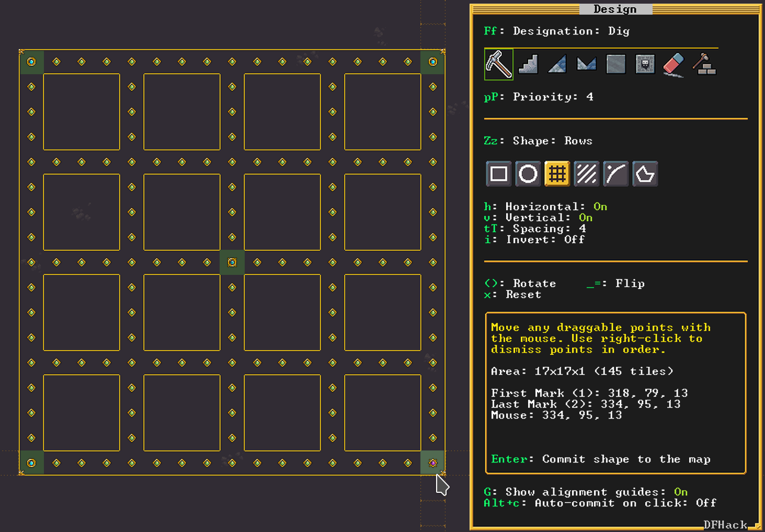Switch to the Rectangle shape tool
The width and height of the screenshot is (765, 532).
(x=498, y=174)
